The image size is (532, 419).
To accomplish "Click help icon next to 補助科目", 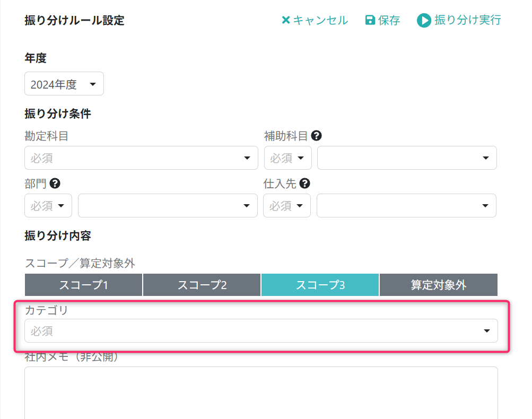I will tap(317, 136).
